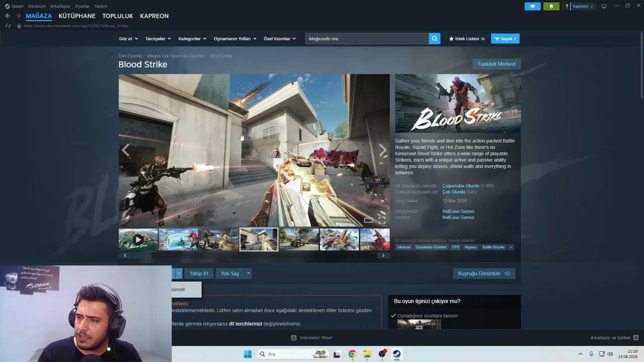Open the Göz at dropdown

(128, 39)
